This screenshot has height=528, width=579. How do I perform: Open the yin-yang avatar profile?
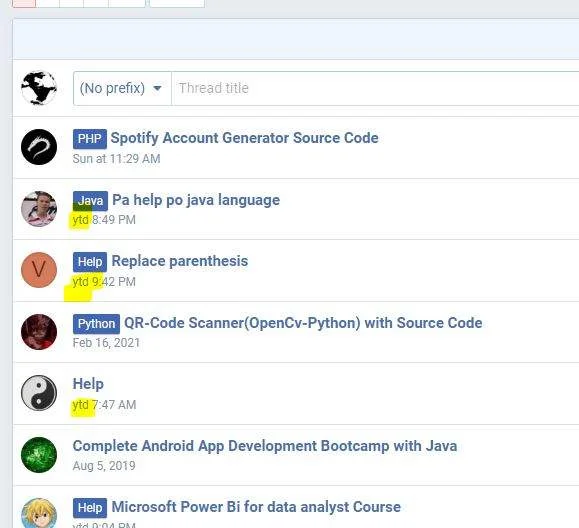tap(39, 393)
